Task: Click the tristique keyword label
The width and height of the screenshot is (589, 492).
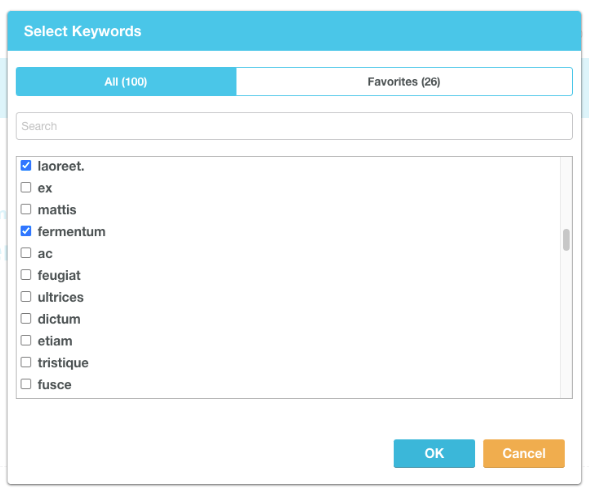Action: tap(63, 363)
